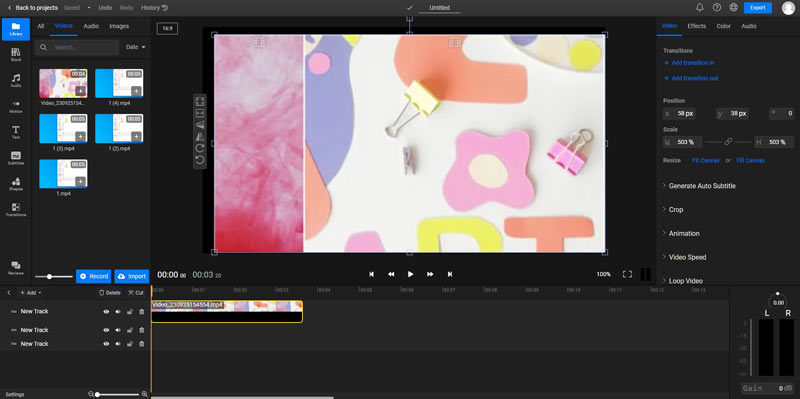This screenshot has height=399, width=800.
Task: Open the 16:9 aspect ratio selector
Action: [x=167, y=29]
